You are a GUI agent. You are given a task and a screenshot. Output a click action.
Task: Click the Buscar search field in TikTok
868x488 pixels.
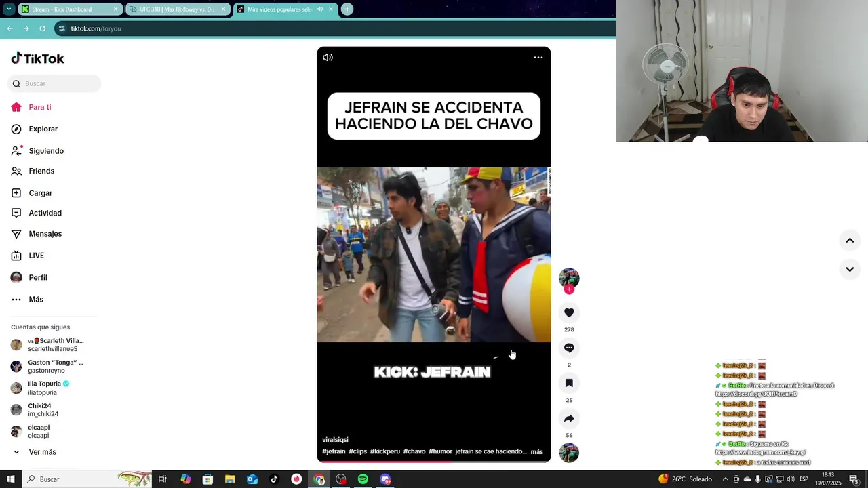point(54,83)
